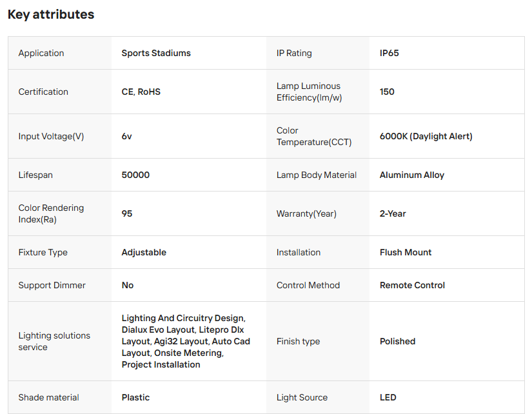The width and height of the screenshot is (532, 414).
Task: Select the "Polished" finish type value
Action: point(398,341)
